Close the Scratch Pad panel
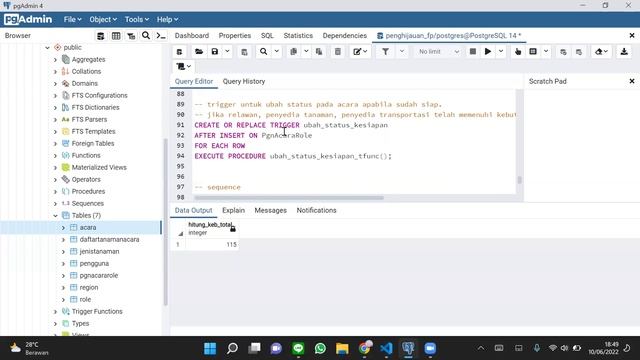 (x=631, y=81)
